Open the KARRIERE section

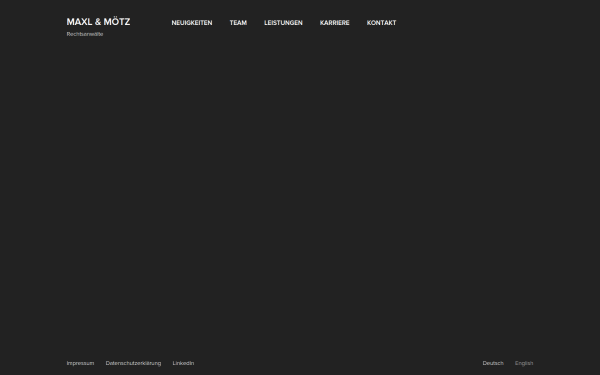click(x=334, y=23)
